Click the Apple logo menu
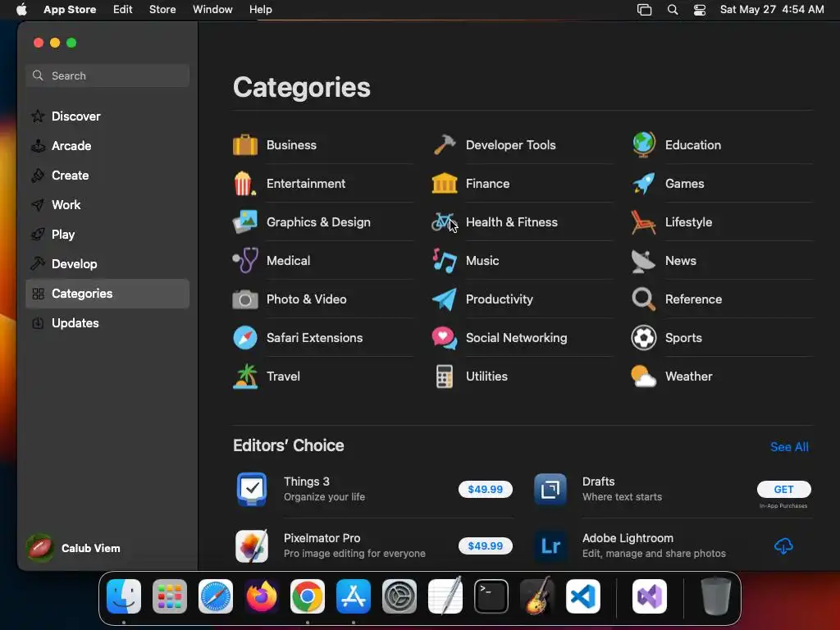Image resolution: width=840 pixels, height=630 pixels. [x=21, y=10]
